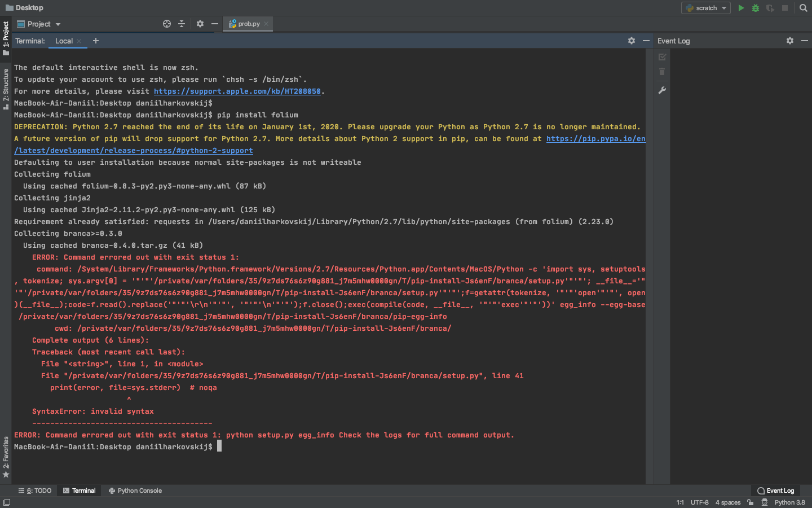The image size is (812, 508).
Task: Toggle Event Log button in bottom bar
Action: point(776,491)
